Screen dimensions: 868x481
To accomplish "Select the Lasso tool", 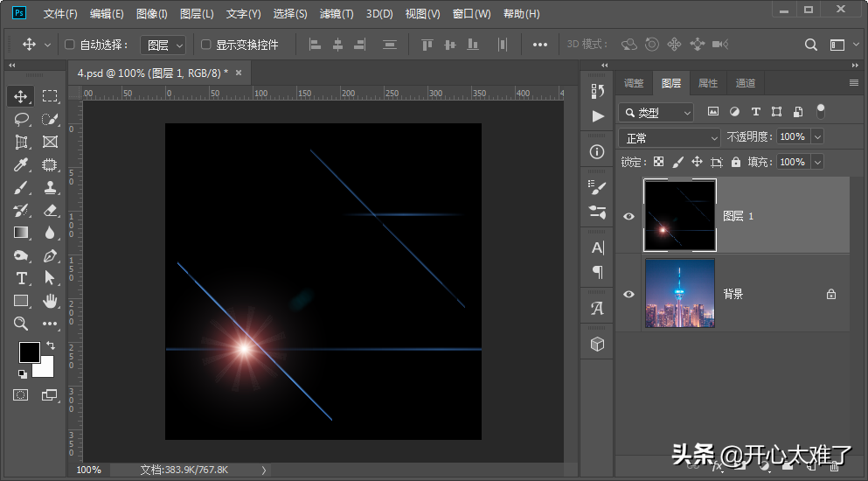I will click(21, 119).
